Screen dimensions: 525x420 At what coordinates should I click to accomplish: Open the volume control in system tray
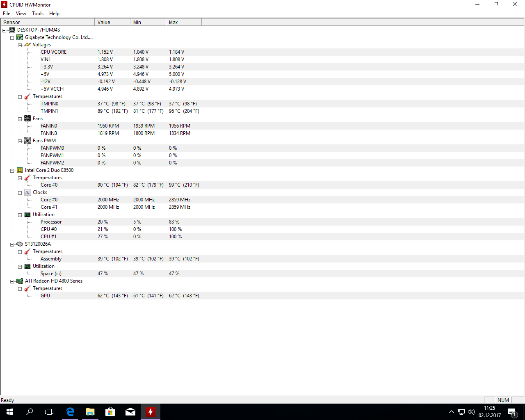pyautogui.click(x=471, y=412)
